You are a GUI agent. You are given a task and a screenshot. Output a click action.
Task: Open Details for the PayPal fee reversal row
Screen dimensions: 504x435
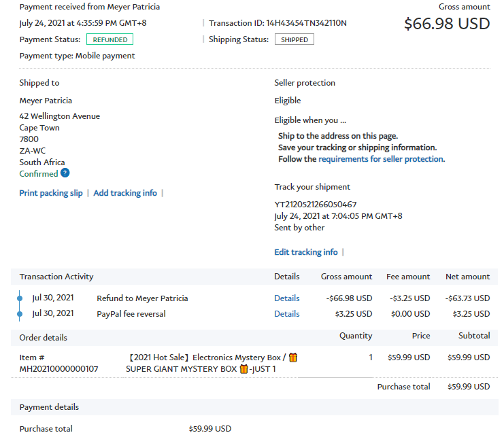[287, 314]
